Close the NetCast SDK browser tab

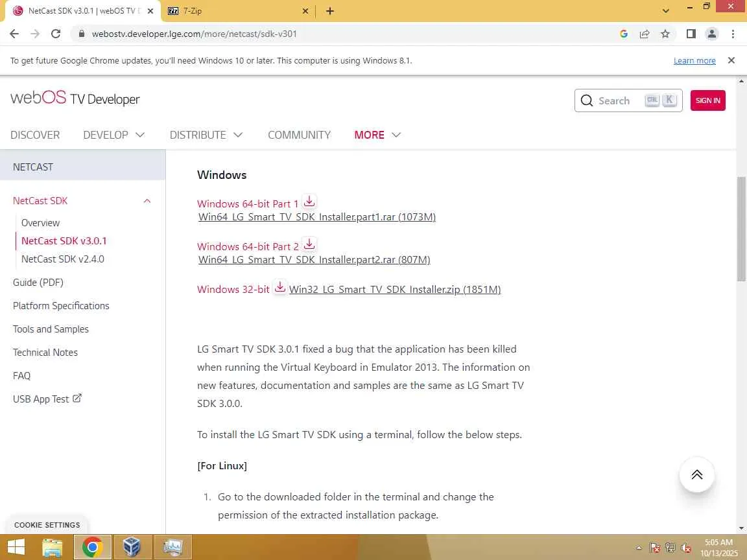tap(150, 11)
